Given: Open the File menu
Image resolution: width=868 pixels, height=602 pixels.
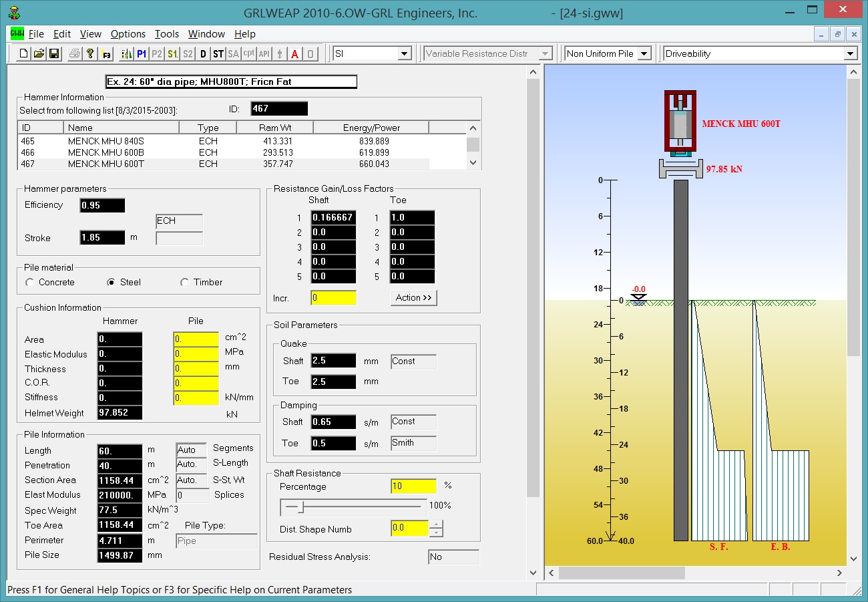Looking at the screenshot, I should click(36, 34).
